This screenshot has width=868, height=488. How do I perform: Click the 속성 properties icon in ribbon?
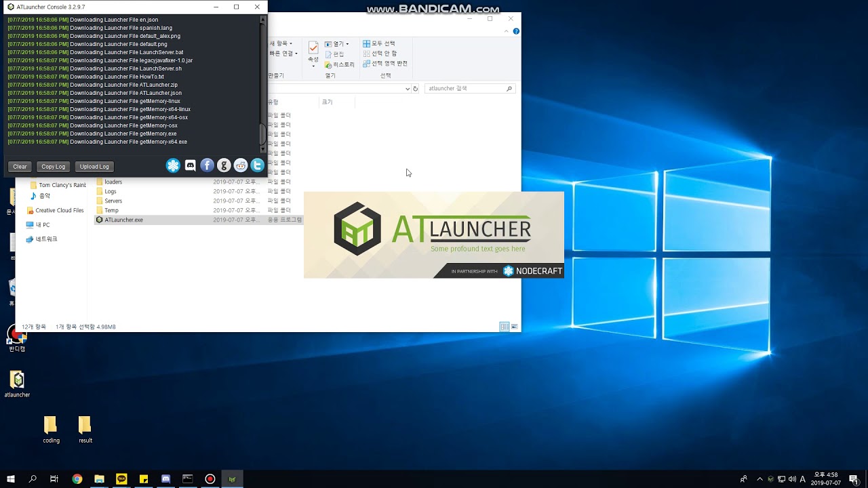[x=313, y=49]
